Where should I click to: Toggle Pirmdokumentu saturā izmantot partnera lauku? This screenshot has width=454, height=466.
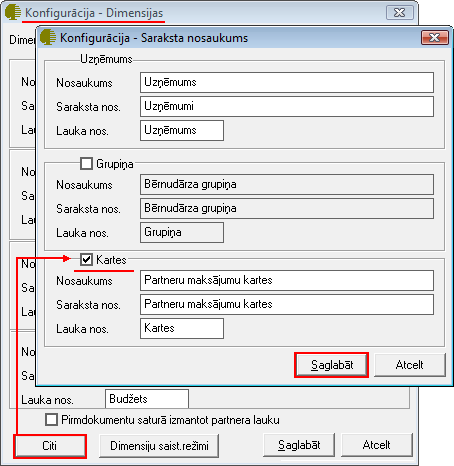point(51,420)
